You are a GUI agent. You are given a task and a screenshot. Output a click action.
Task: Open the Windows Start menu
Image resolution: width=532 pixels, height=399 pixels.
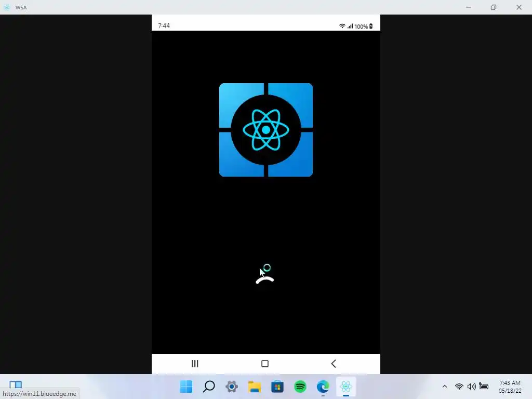click(x=186, y=387)
